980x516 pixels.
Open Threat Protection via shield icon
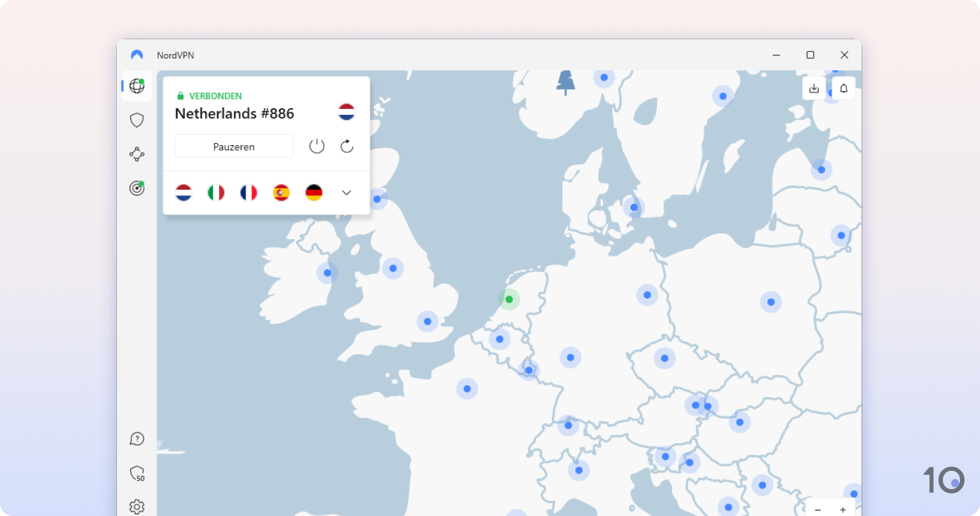136,119
